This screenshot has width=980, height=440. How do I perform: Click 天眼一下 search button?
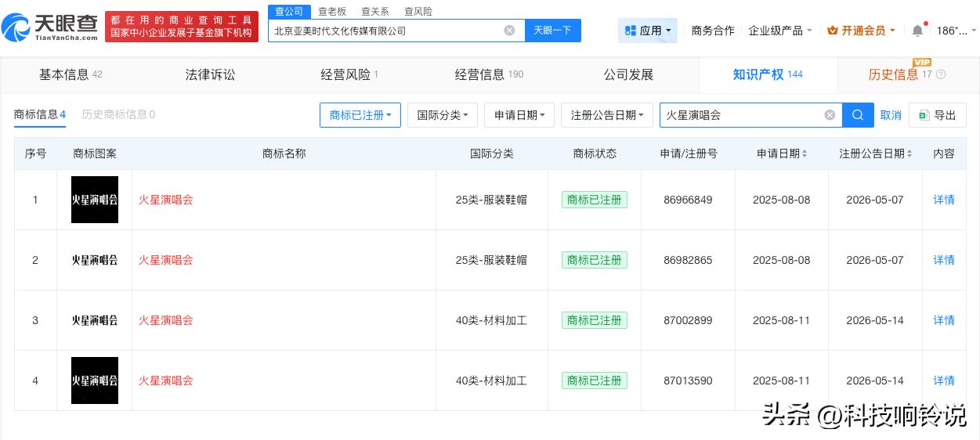pos(552,31)
